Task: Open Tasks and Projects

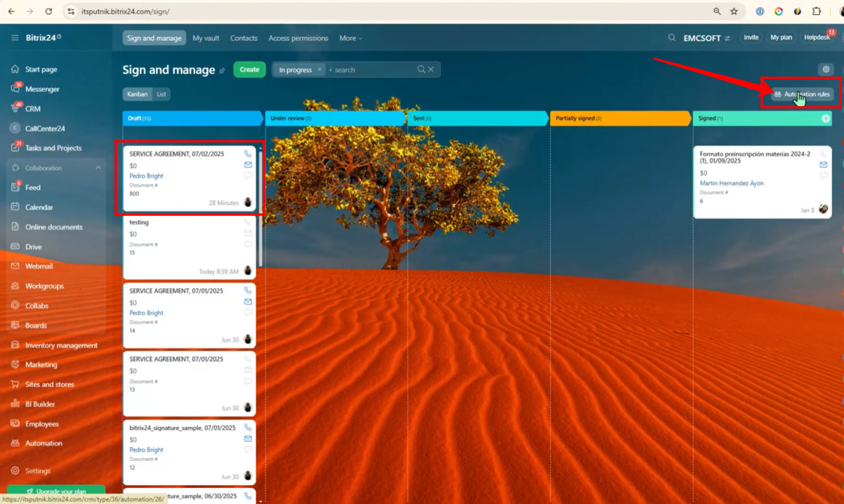Action: click(x=53, y=148)
